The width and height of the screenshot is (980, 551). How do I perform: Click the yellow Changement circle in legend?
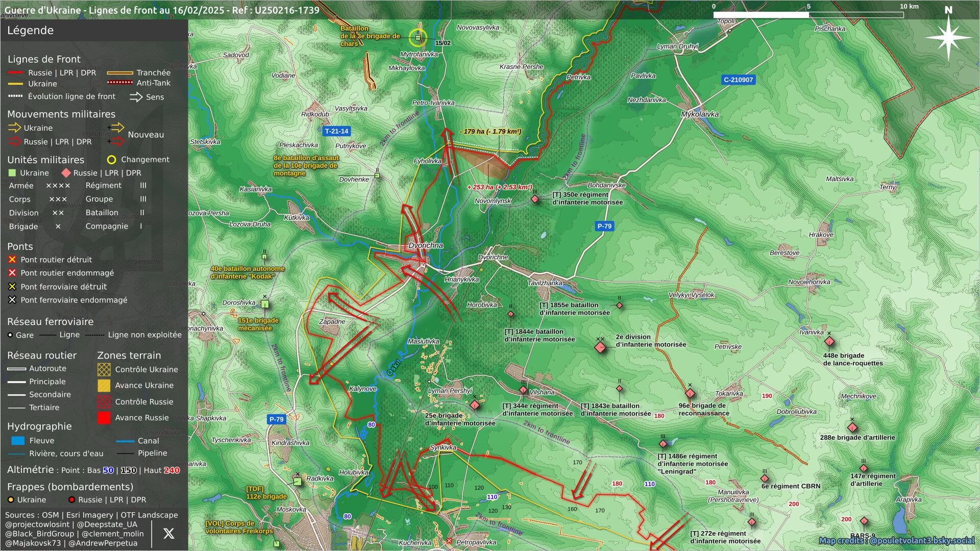click(x=111, y=160)
